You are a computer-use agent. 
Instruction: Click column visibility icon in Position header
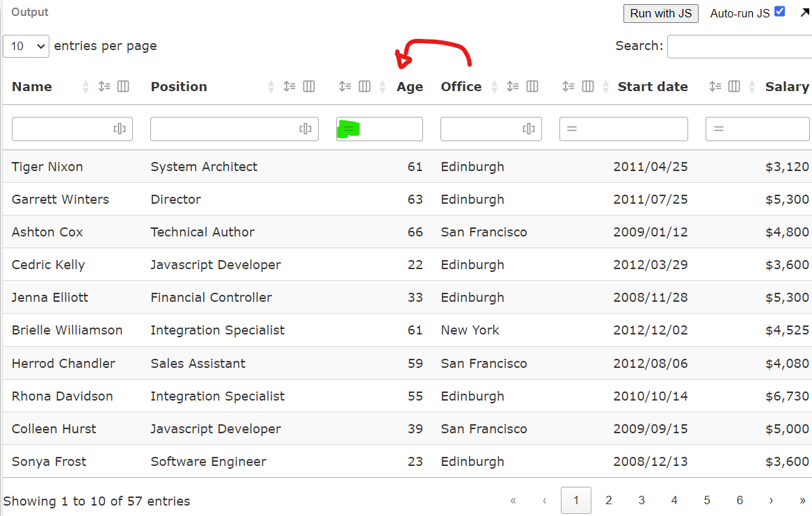click(309, 87)
